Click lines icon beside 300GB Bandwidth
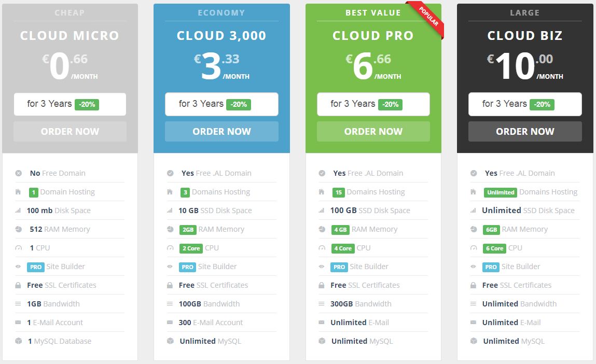Screen dimensions: 596x364 [321, 304]
